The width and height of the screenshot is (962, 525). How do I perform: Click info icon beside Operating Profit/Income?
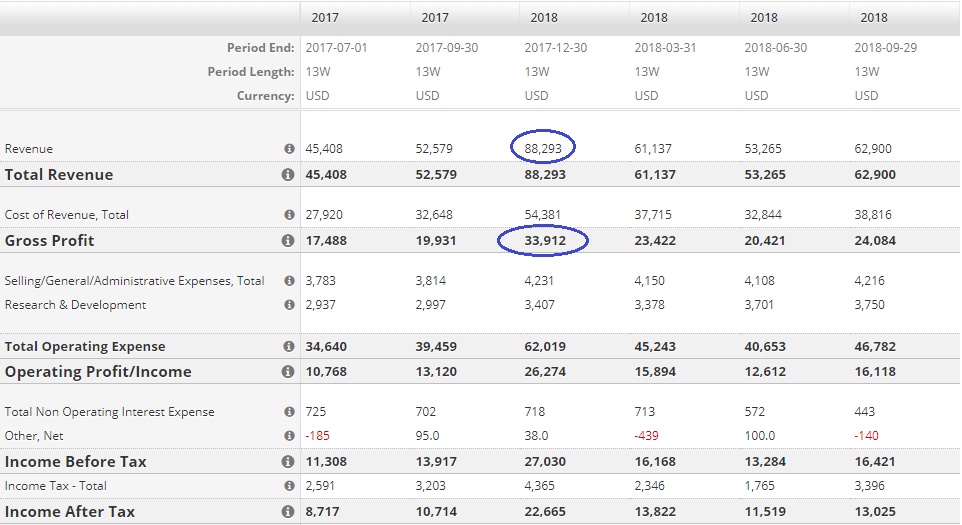[288, 372]
